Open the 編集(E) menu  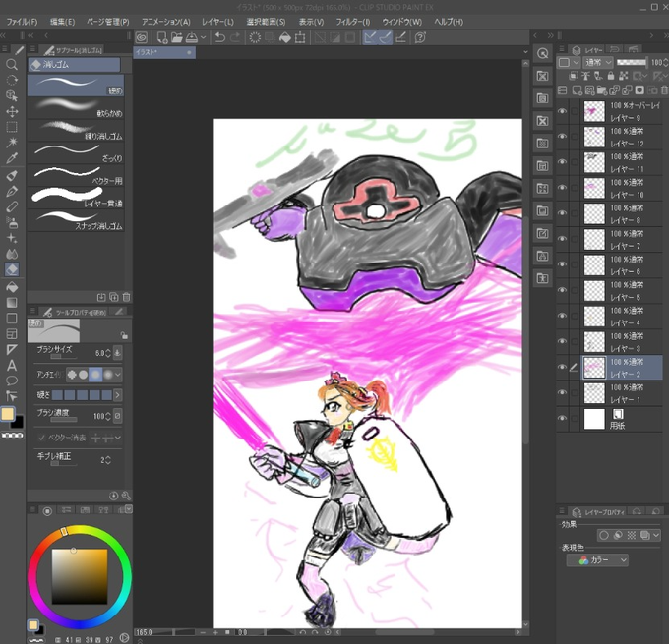click(x=62, y=22)
